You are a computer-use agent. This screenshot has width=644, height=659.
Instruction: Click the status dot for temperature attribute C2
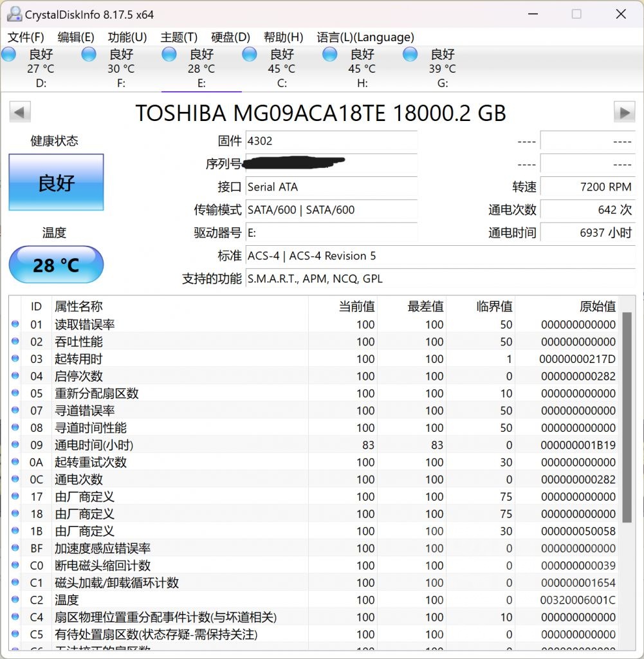(x=14, y=600)
